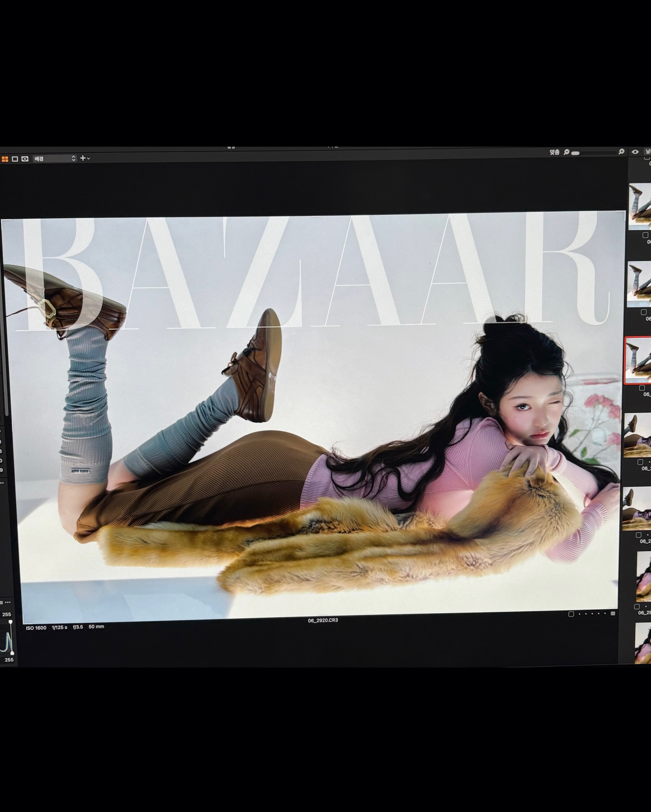Toggle the browser panel eye icon
Image resolution: width=651 pixels, height=812 pixels.
click(635, 152)
